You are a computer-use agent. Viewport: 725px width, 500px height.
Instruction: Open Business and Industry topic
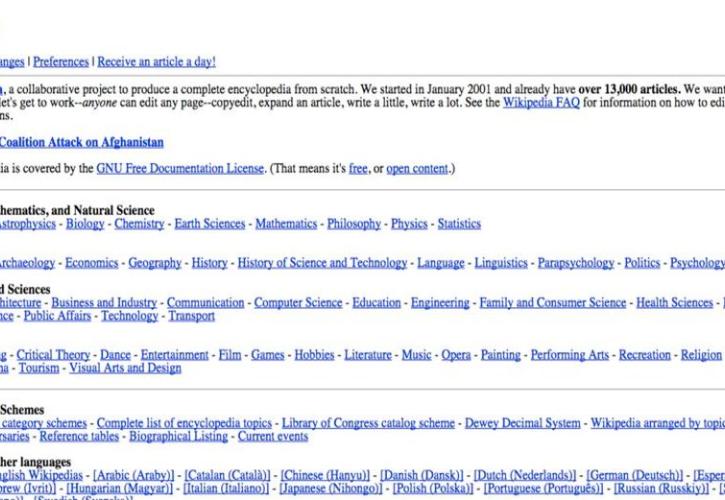104,302
